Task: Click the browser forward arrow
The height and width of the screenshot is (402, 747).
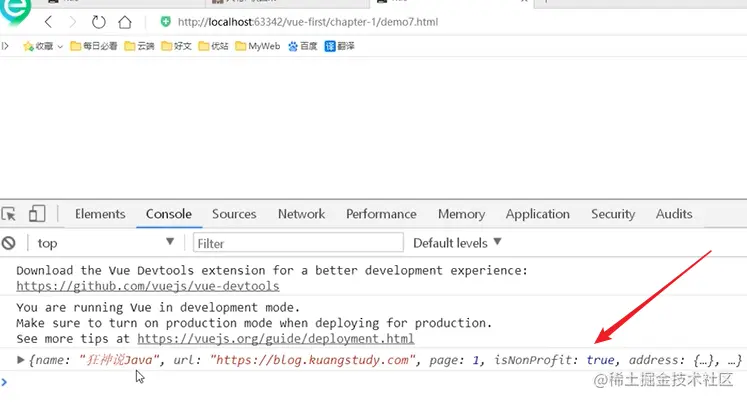Action: point(72,22)
